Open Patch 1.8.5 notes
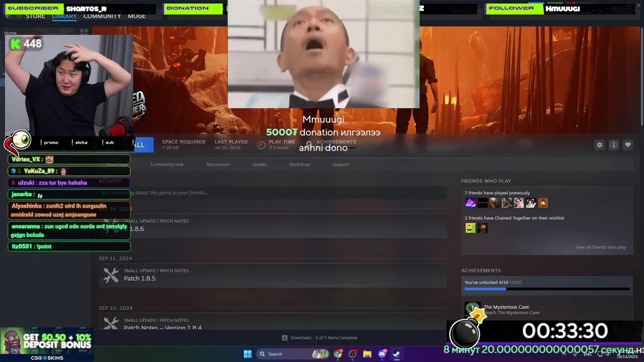This screenshot has height=362, width=644. click(x=273, y=275)
